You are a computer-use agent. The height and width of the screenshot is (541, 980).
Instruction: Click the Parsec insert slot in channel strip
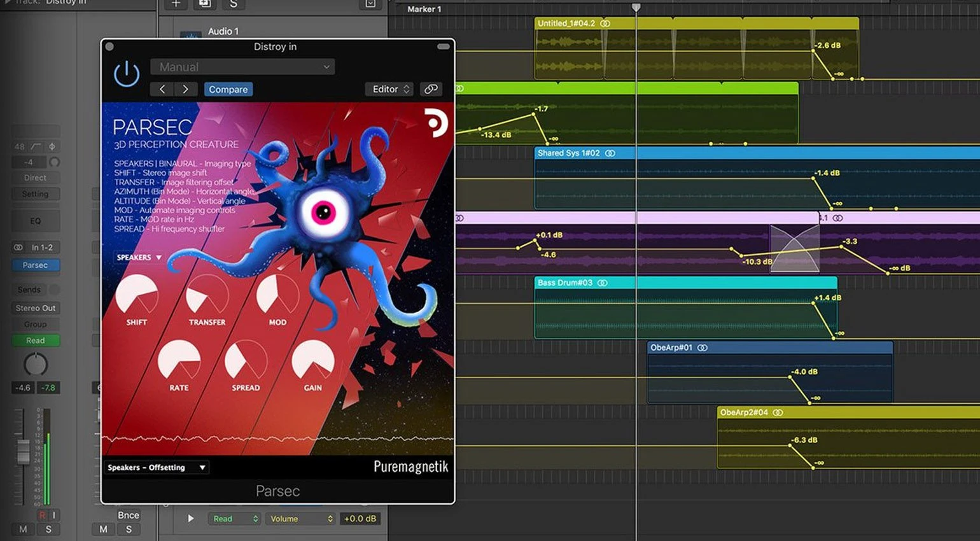36,265
